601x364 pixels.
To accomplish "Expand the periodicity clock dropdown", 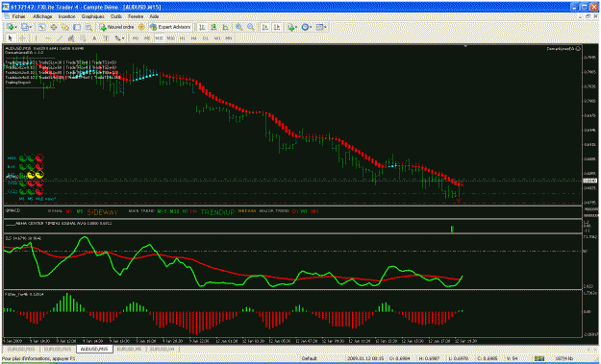I will coord(311,27).
